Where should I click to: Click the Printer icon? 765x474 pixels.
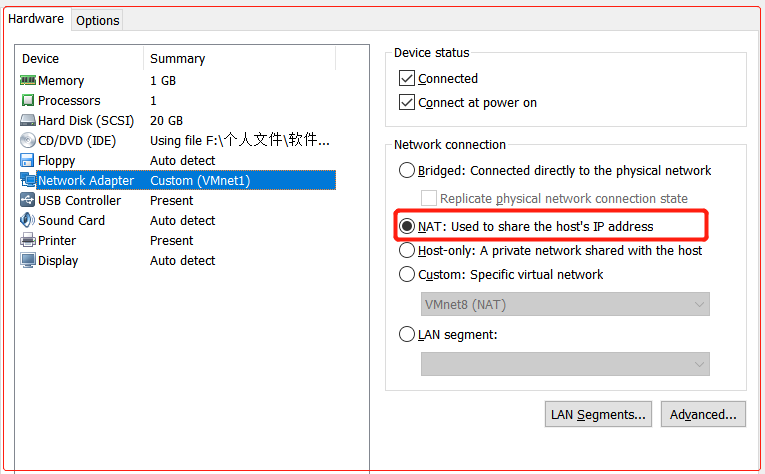(x=28, y=240)
